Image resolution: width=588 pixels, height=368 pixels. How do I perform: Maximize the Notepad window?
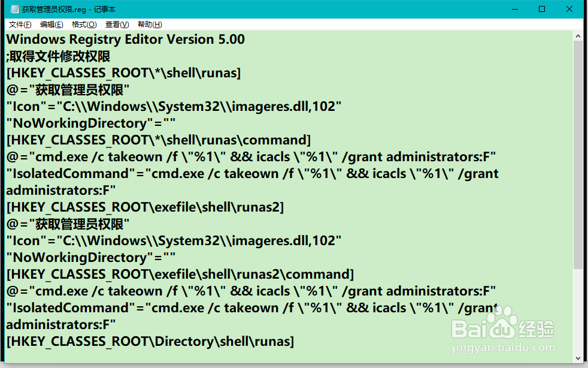pos(542,9)
